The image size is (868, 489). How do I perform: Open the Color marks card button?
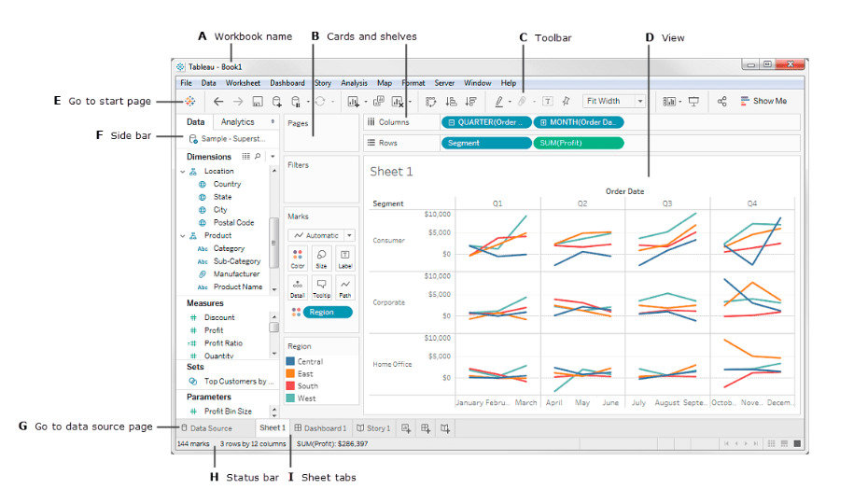(x=298, y=258)
